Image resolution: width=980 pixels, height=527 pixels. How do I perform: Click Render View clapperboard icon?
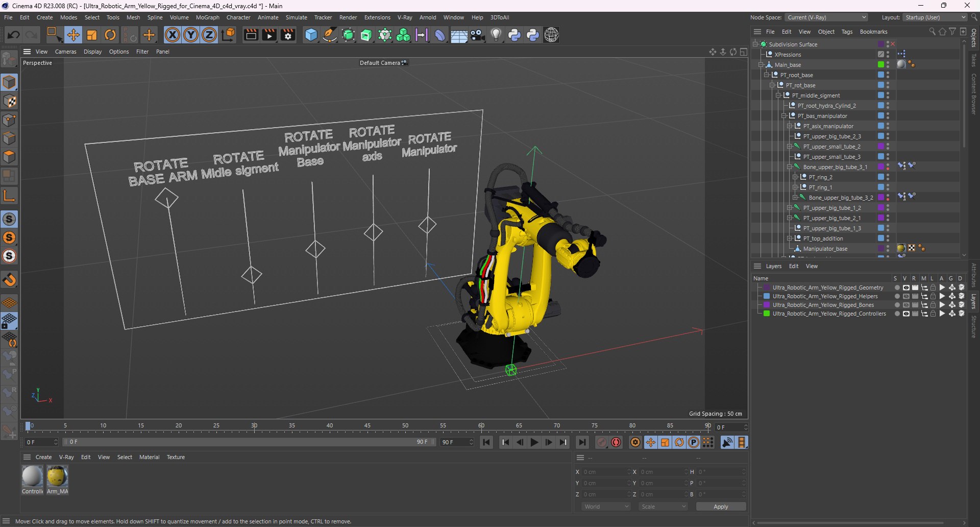coord(251,35)
